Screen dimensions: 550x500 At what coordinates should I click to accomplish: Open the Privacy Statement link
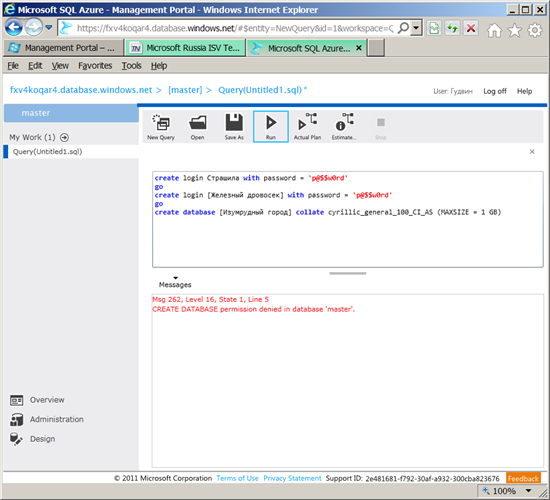click(292, 478)
